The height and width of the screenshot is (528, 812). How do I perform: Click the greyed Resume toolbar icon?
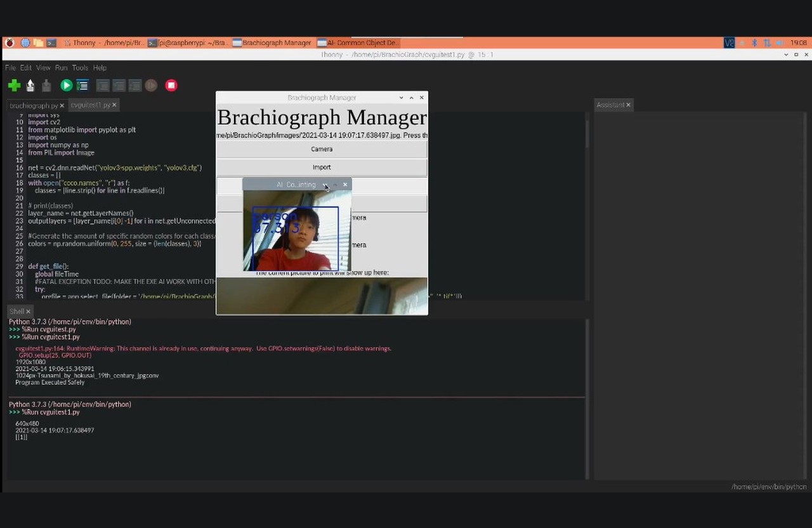point(151,85)
